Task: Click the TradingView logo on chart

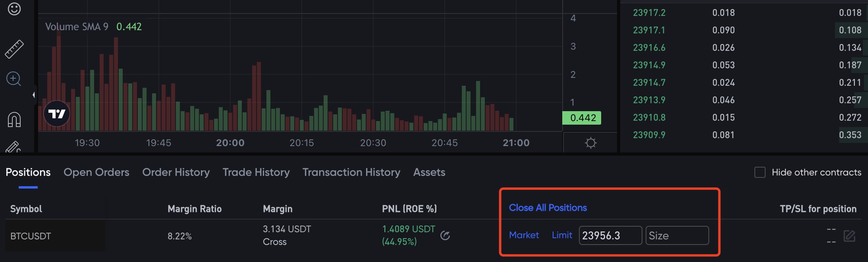Action: pos(57,114)
